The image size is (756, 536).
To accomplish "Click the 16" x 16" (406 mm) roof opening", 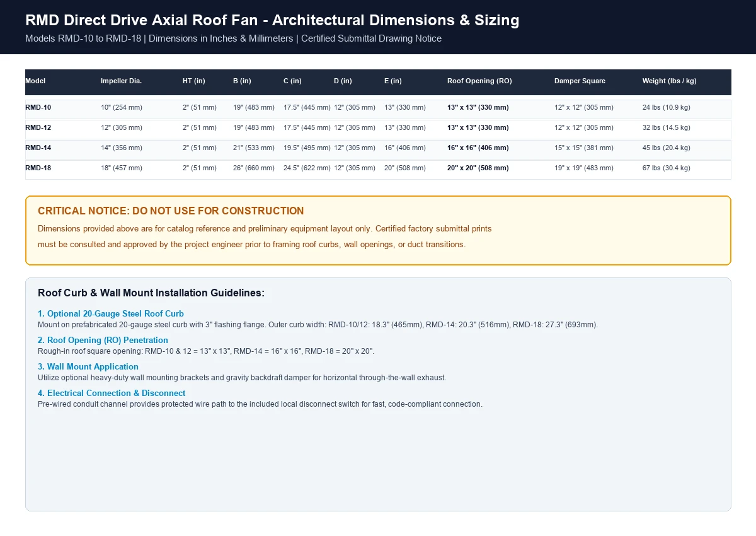I will (478, 148).
